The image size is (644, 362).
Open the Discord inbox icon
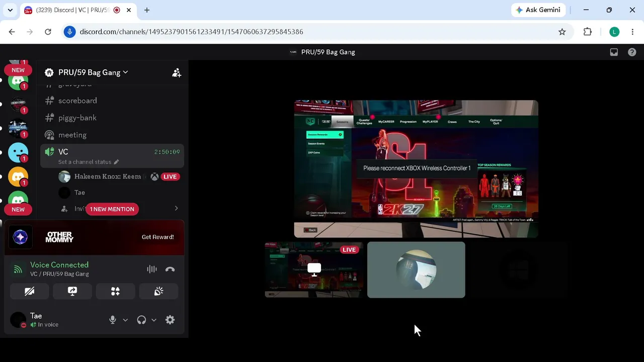614,52
